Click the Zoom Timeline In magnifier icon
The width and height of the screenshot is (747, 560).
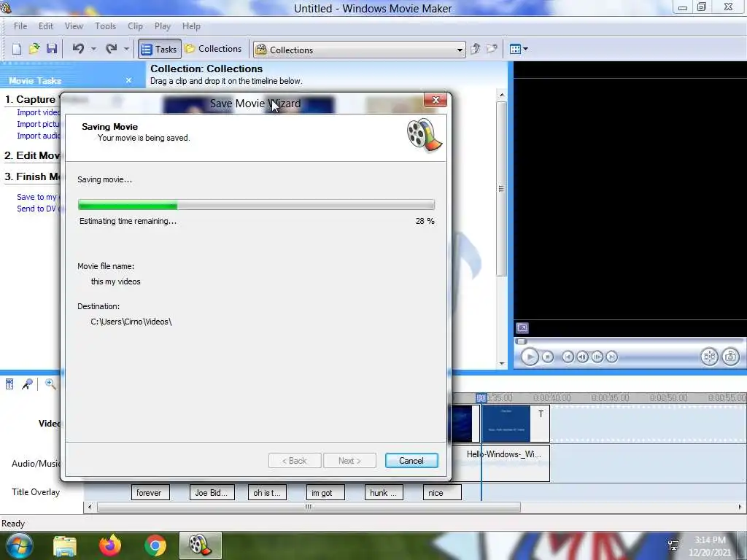coord(50,384)
